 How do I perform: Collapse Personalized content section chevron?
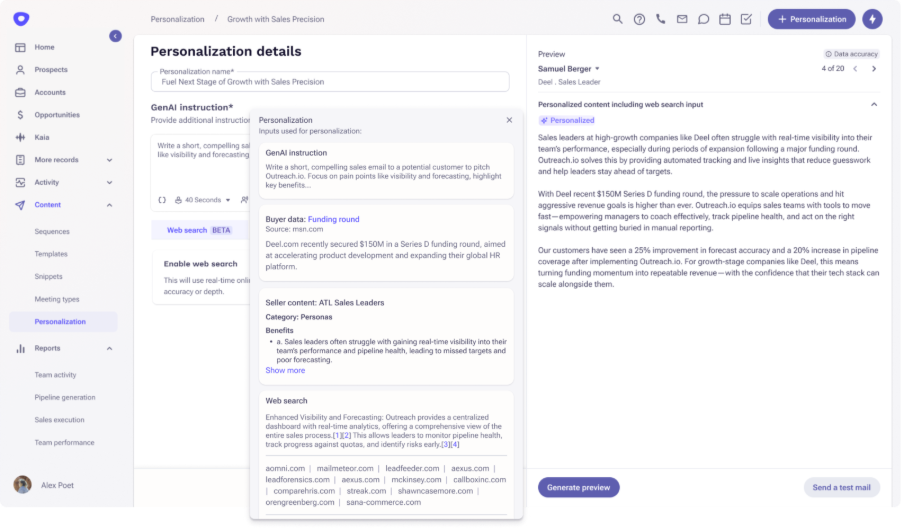874,105
